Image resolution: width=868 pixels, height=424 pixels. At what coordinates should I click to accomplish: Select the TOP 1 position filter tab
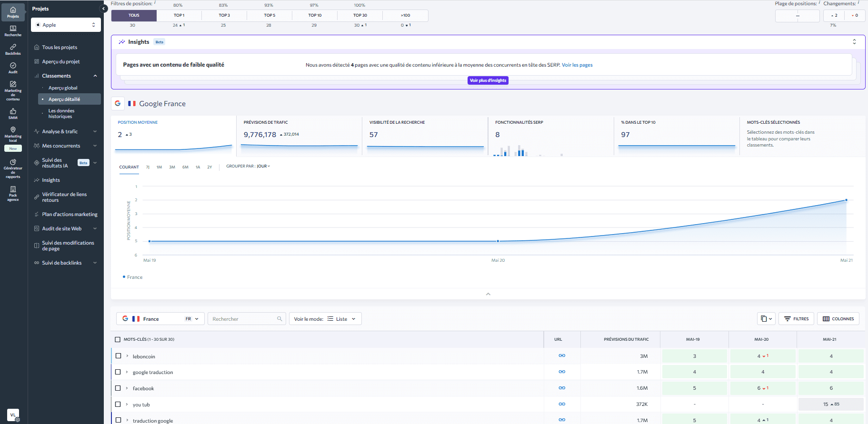click(x=179, y=15)
